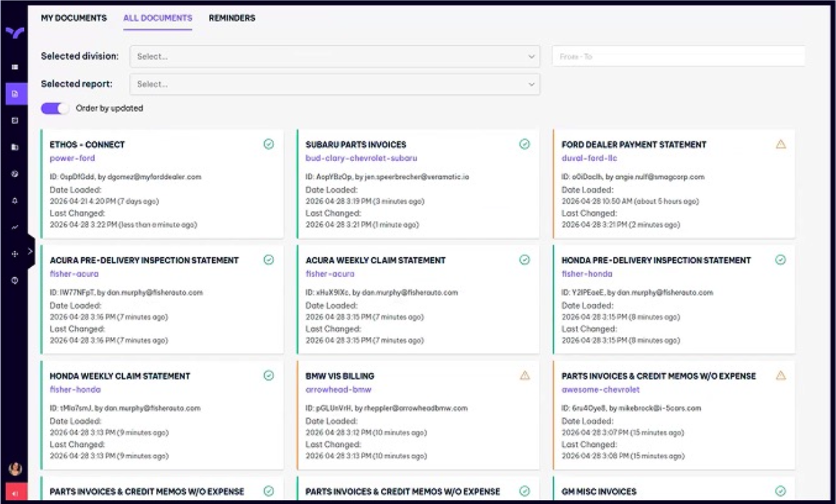The width and height of the screenshot is (836, 504).
Task: Open fisher-acura link under ACURA WEEKLY CLAIM STATEMENT
Action: pyautogui.click(x=330, y=274)
